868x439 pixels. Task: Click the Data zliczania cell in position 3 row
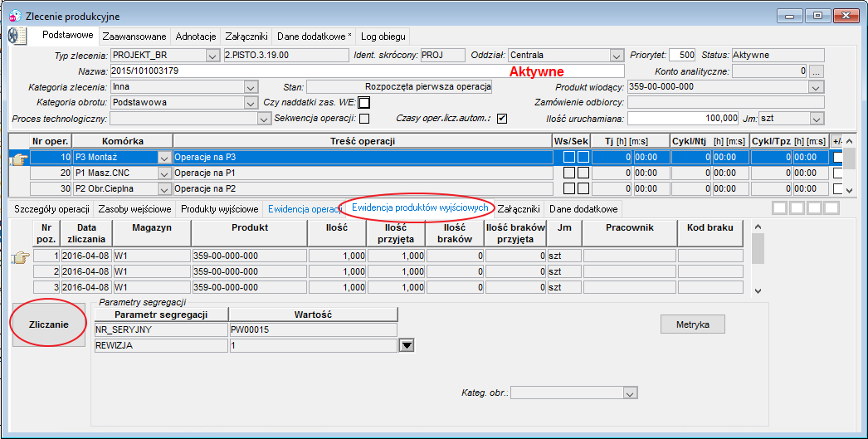click(87, 287)
